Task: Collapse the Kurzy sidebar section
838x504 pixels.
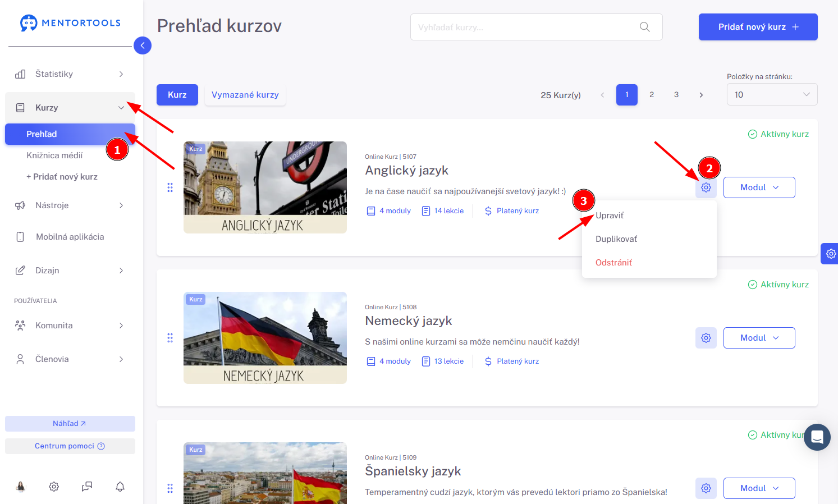Action: tap(70, 108)
